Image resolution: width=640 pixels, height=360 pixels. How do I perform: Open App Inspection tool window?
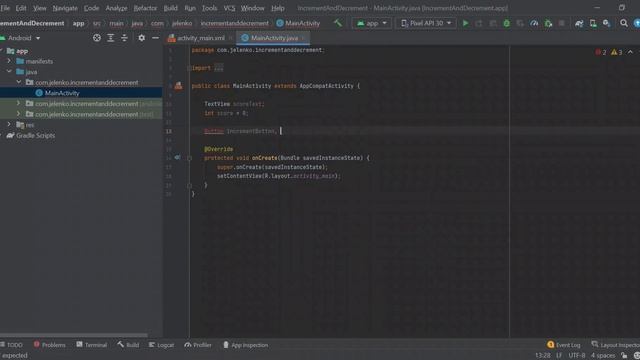pos(245,345)
